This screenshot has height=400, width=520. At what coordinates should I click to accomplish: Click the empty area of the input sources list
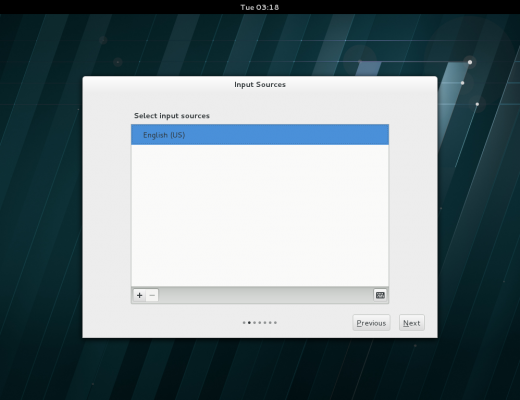(260, 215)
